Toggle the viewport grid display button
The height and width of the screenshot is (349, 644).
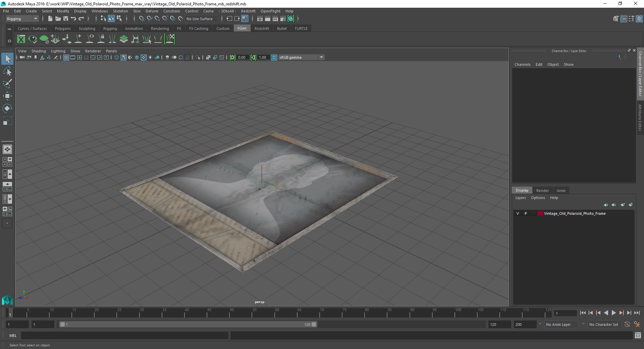tap(66, 57)
